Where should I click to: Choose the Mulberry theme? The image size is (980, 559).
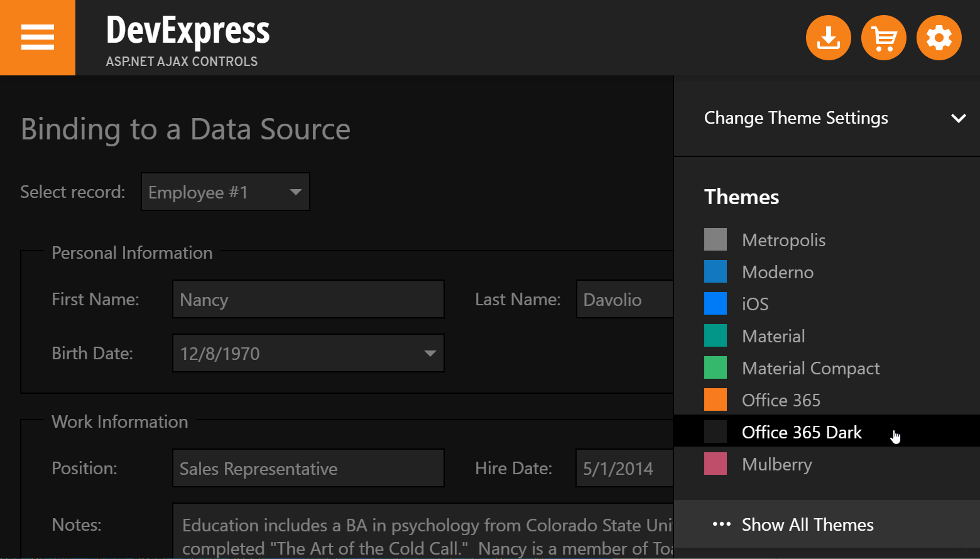(x=827, y=464)
